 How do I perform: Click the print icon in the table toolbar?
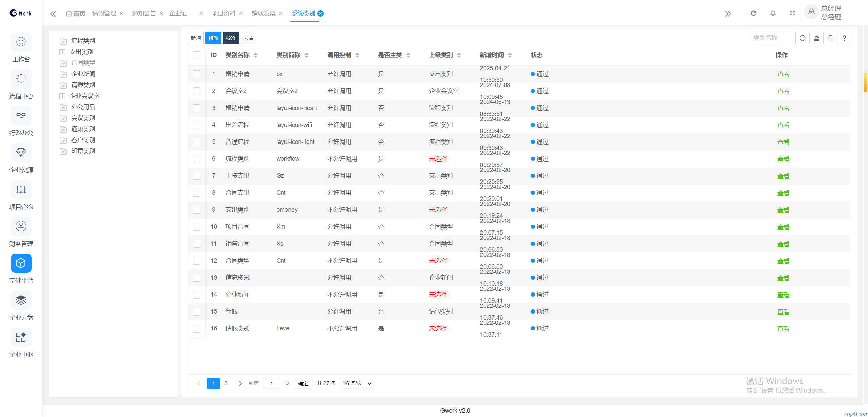pyautogui.click(x=830, y=38)
